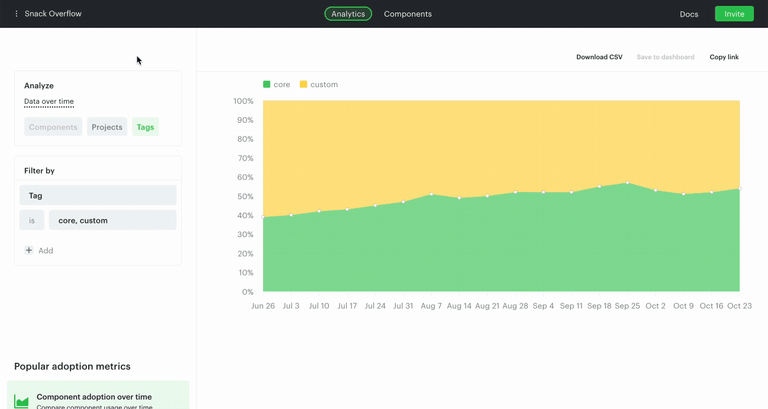Open the three-dot workspace menu icon
768x409 pixels.
pyautogui.click(x=16, y=14)
